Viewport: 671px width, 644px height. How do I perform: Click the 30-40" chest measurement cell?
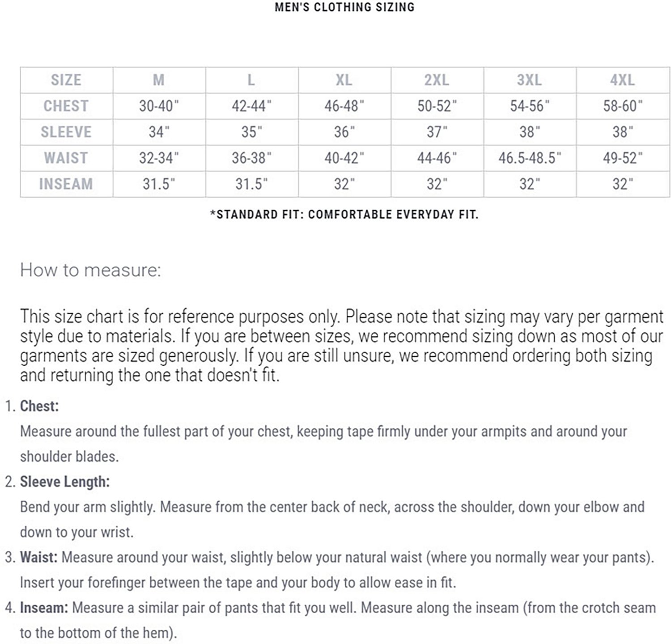point(159,106)
